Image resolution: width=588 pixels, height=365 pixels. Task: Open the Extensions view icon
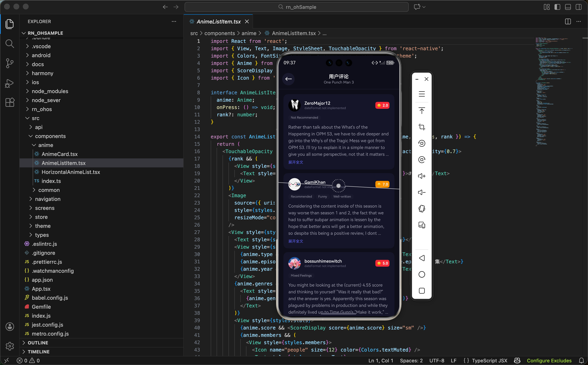pos(10,102)
